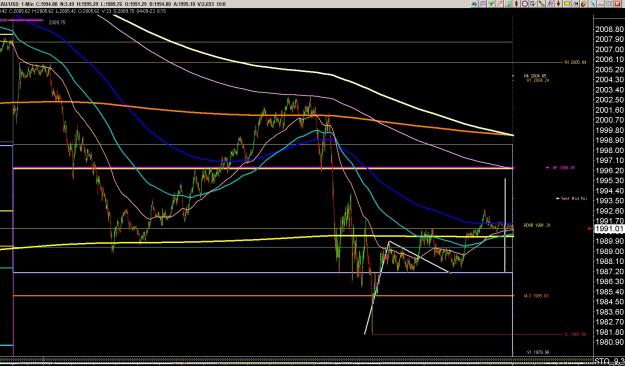625x366 pixels.
Task: Click the 1998.00 price scale label
Action: pos(609,150)
